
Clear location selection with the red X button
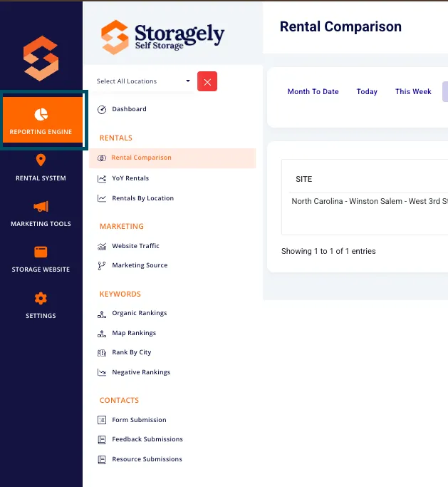(x=207, y=82)
